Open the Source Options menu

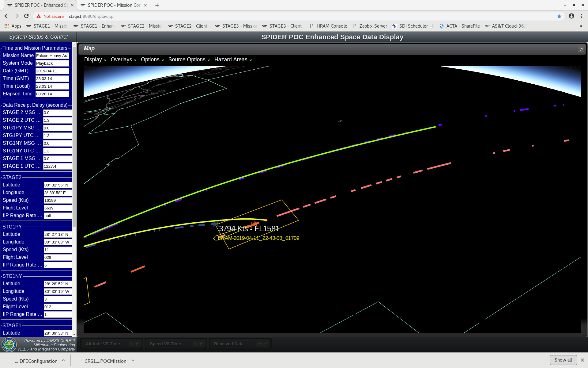189,60
